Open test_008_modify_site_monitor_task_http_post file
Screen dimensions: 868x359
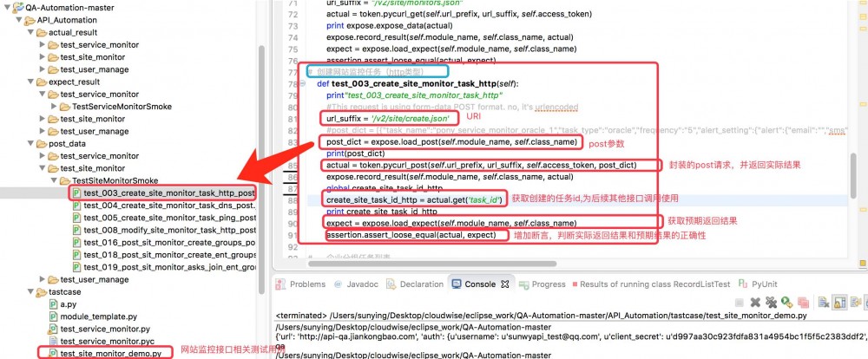point(169,230)
